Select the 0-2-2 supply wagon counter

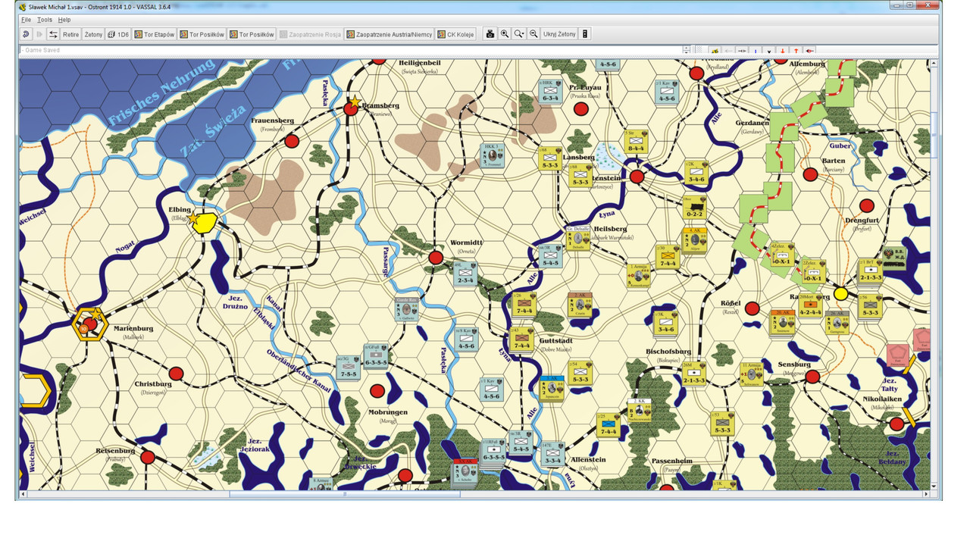coord(694,208)
